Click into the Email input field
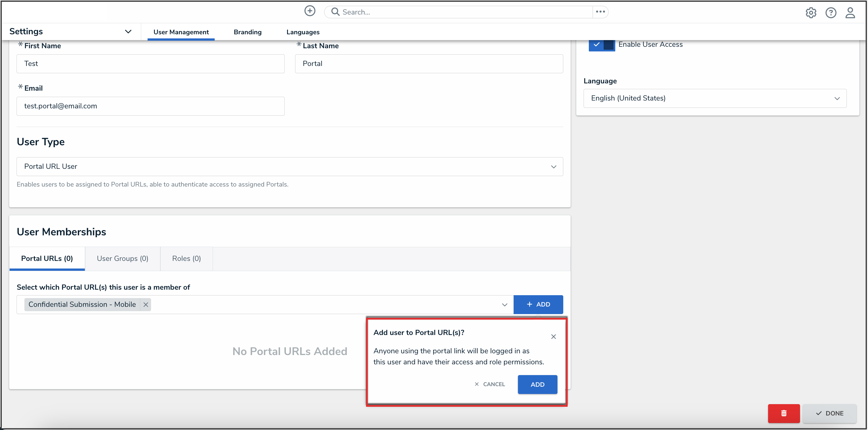868x430 pixels. (x=150, y=106)
